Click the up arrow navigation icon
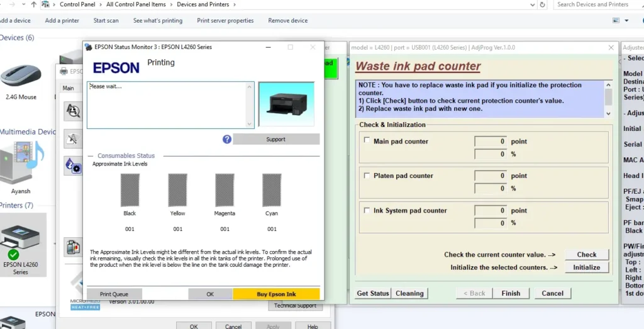 34,4
